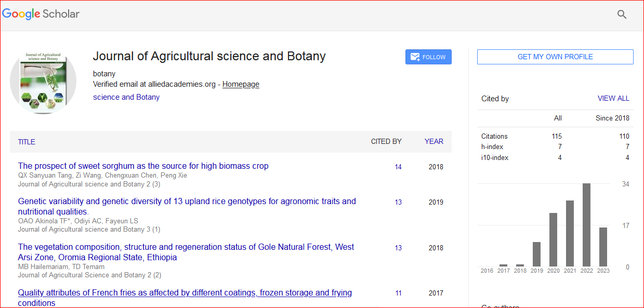Open the Homepage link

241,84
